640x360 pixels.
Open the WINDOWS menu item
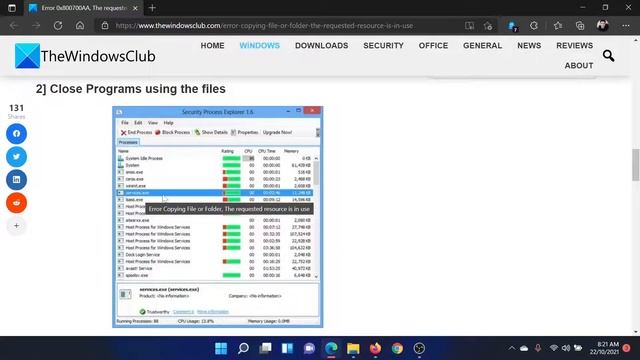260,46
